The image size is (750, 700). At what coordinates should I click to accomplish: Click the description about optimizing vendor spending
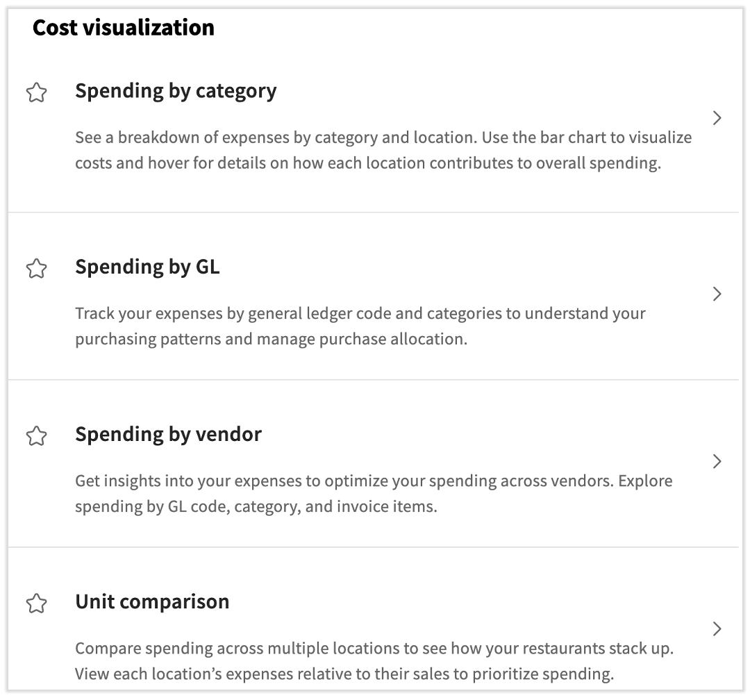pos(374,493)
